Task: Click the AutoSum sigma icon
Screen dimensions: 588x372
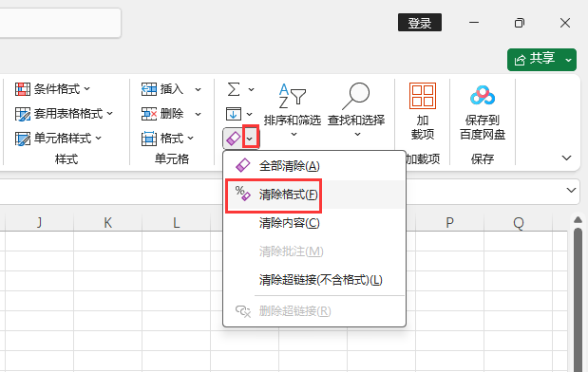Action: point(234,89)
